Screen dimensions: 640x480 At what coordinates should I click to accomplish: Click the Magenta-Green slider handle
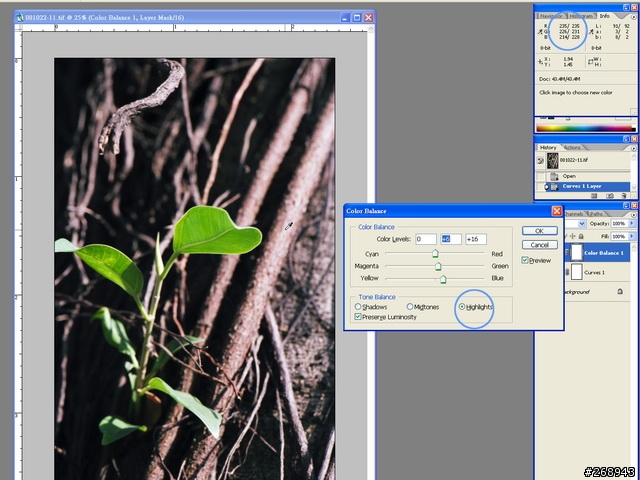[x=438, y=266]
